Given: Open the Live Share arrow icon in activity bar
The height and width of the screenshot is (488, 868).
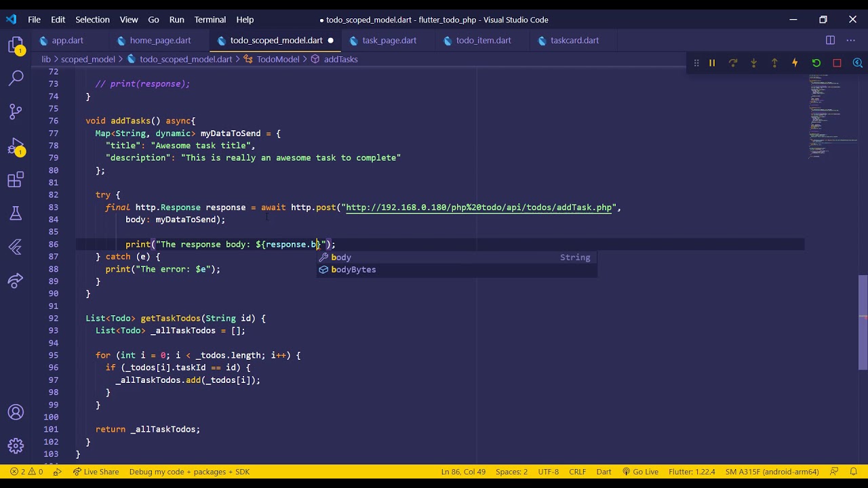Looking at the screenshot, I should click(x=16, y=280).
